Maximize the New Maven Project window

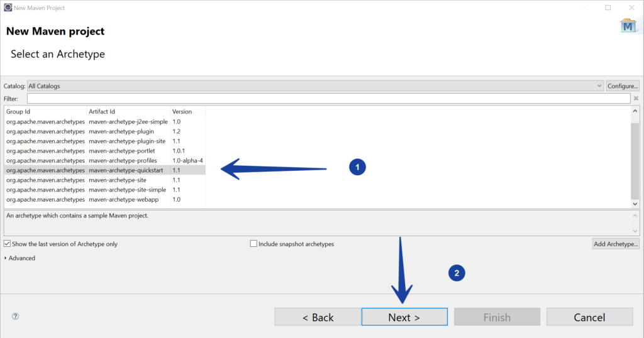(x=608, y=8)
